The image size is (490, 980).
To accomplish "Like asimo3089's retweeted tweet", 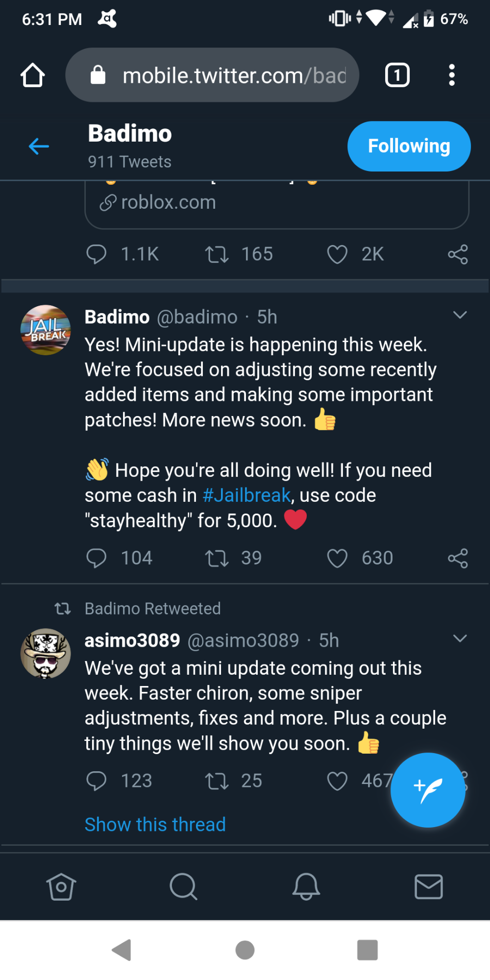I will 337,781.
